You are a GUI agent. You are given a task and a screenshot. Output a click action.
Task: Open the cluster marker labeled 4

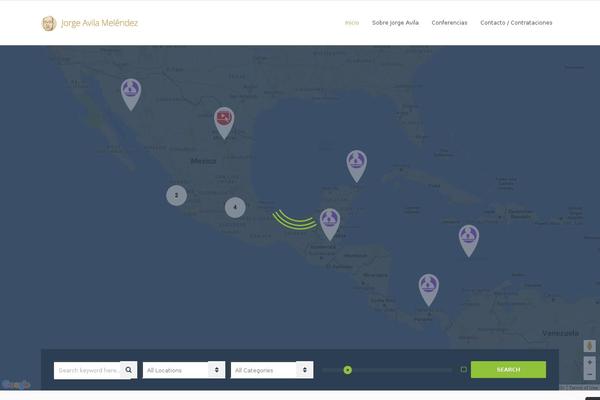235,207
